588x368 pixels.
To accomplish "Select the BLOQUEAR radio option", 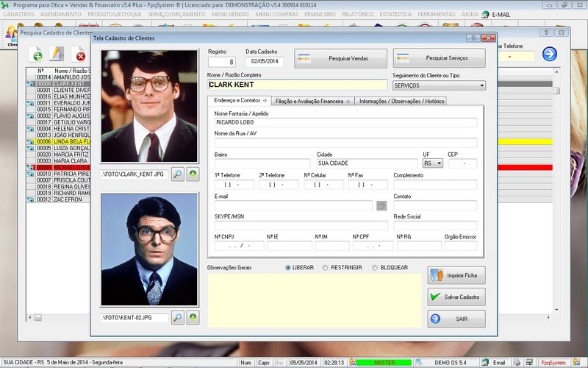I will (x=375, y=268).
